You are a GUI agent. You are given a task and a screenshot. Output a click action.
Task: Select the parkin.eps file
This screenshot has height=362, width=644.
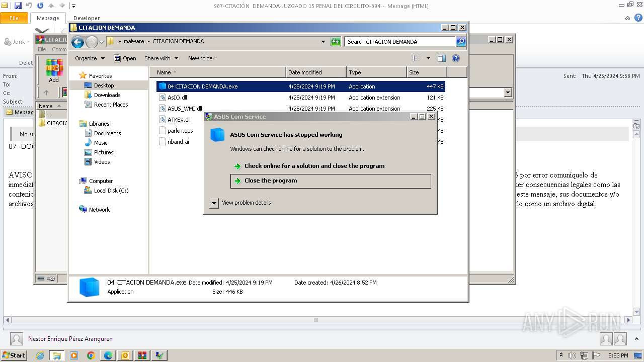coord(180,131)
